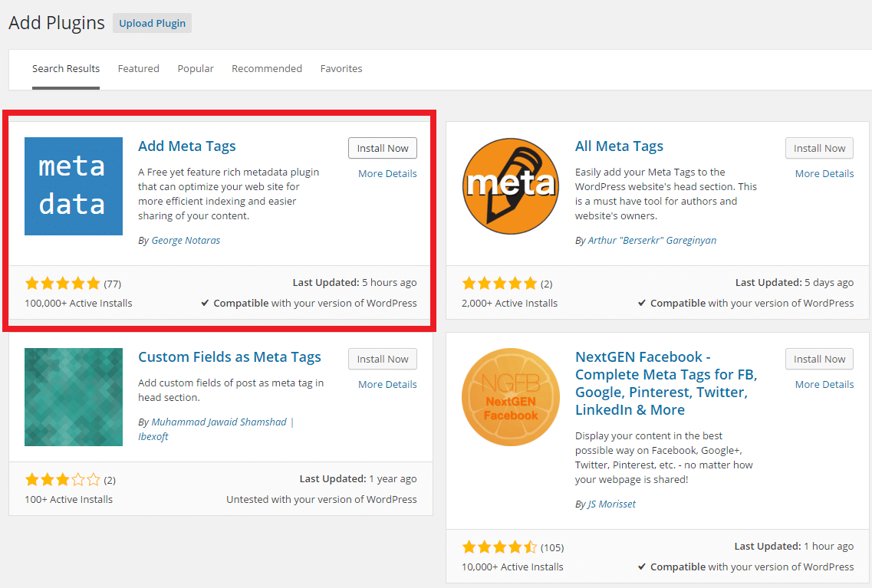Click the (105) rating count
Screen dimensions: 872x588
point(552,548)
